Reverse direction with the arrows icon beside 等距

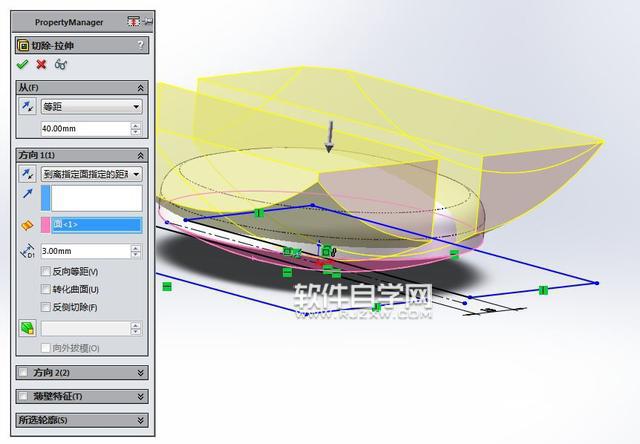(28, 107)
